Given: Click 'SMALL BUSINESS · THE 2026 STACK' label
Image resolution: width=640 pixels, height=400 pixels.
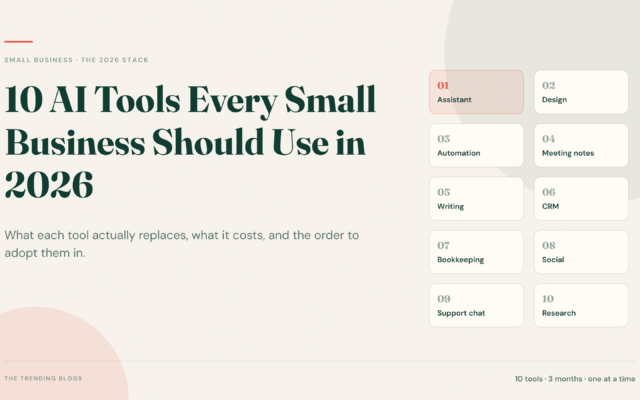Looking at the screenshot, I should click(x=76, y=60).
